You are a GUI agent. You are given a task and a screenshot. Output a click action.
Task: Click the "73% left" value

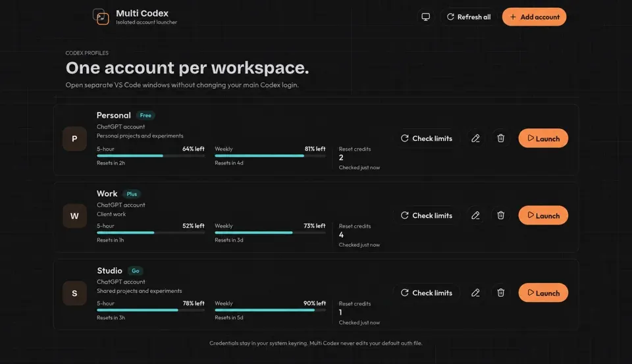(315, 226)
